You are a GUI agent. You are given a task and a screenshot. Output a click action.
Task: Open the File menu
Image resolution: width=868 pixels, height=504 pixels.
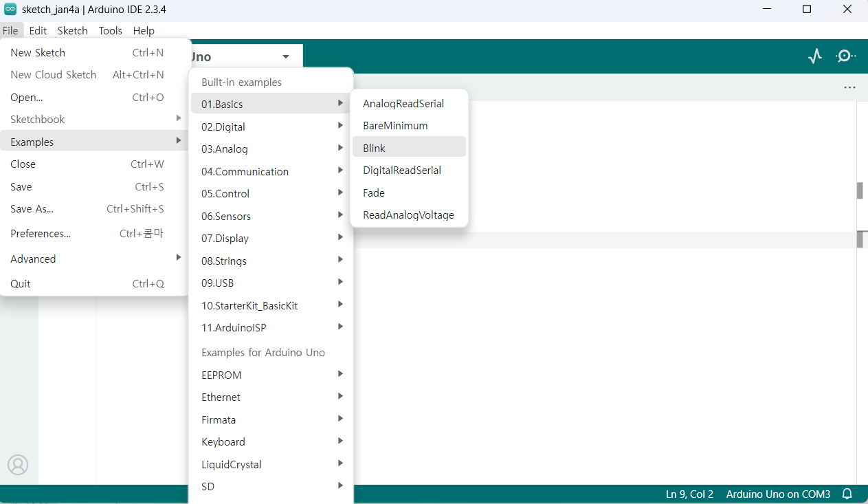click(x=10, y=30)
